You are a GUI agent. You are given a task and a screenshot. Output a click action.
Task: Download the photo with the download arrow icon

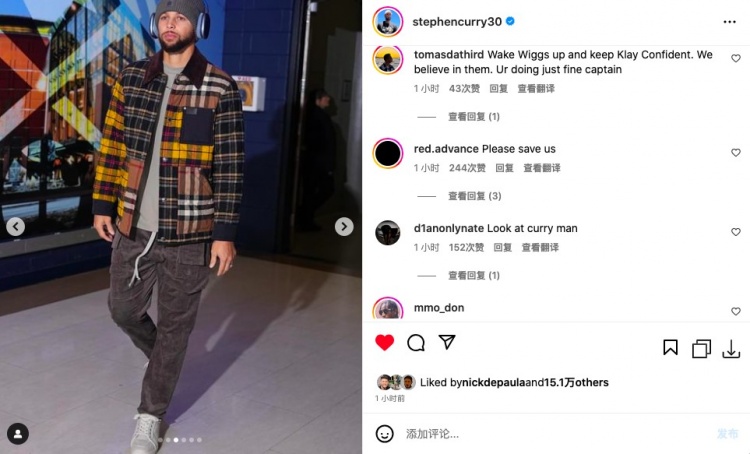click(x=731, y=349)
